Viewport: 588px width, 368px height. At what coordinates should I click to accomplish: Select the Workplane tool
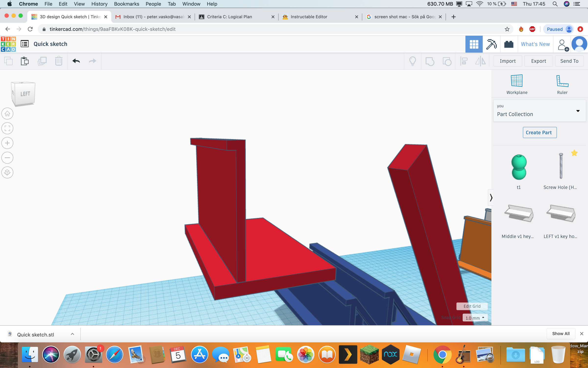(x=517, y=83)
